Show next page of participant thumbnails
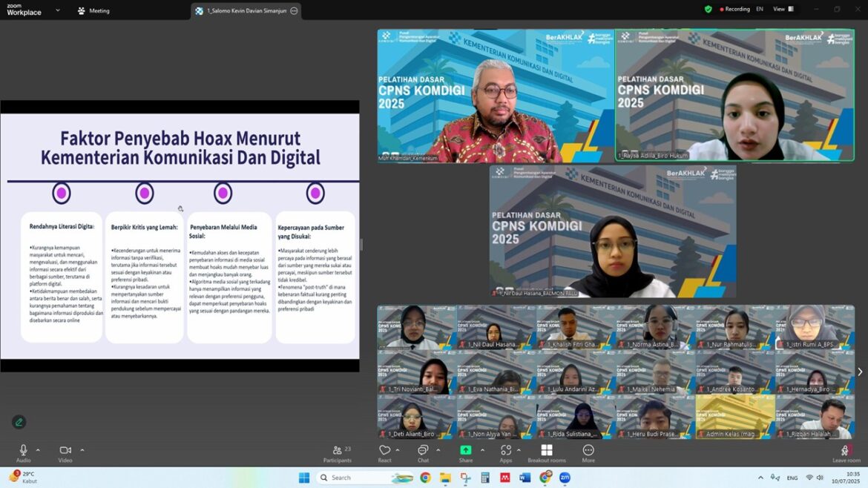 pos(860,372)
